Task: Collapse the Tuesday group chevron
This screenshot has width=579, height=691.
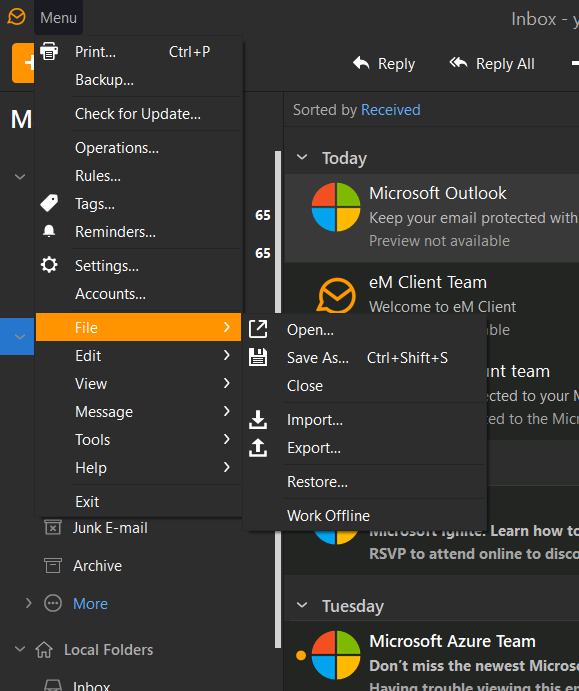Action: (302, 605)
